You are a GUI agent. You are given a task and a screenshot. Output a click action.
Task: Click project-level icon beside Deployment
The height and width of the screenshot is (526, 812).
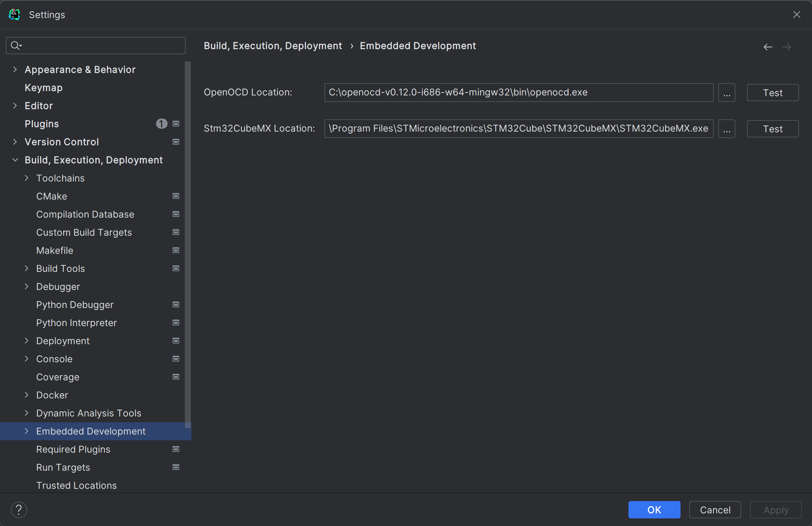(x=176, y=341)
